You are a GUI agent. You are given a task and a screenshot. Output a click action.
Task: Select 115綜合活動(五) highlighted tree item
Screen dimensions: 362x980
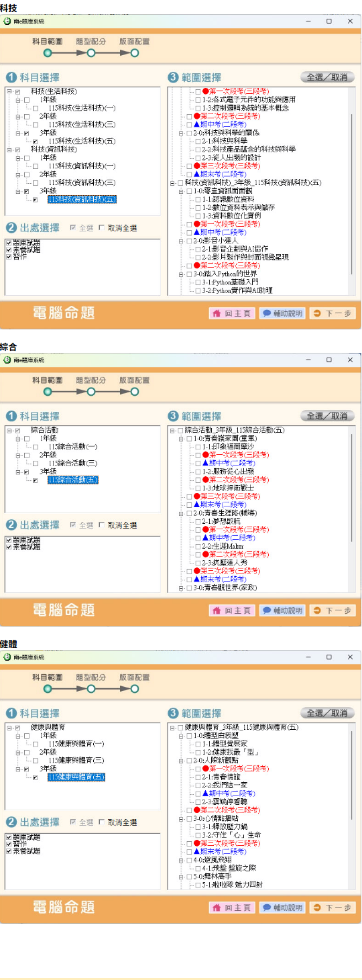[73, 480]
